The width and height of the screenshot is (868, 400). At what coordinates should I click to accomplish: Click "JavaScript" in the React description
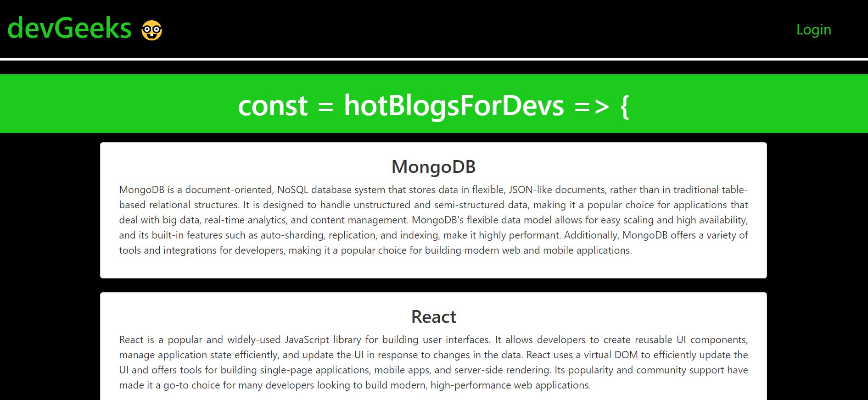pyautogui.click(x=307, y=340)
